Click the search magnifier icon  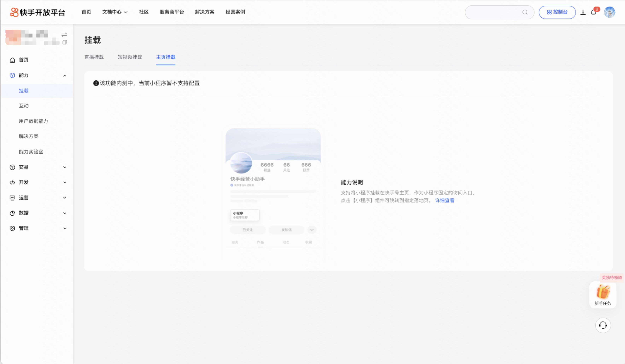[x=525, y=12]
